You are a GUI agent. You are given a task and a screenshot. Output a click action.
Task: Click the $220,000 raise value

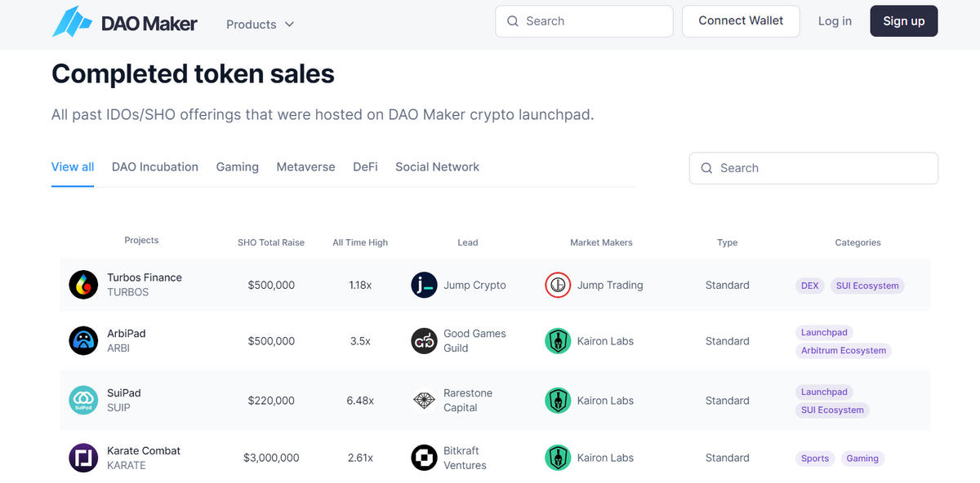[271, 401]
